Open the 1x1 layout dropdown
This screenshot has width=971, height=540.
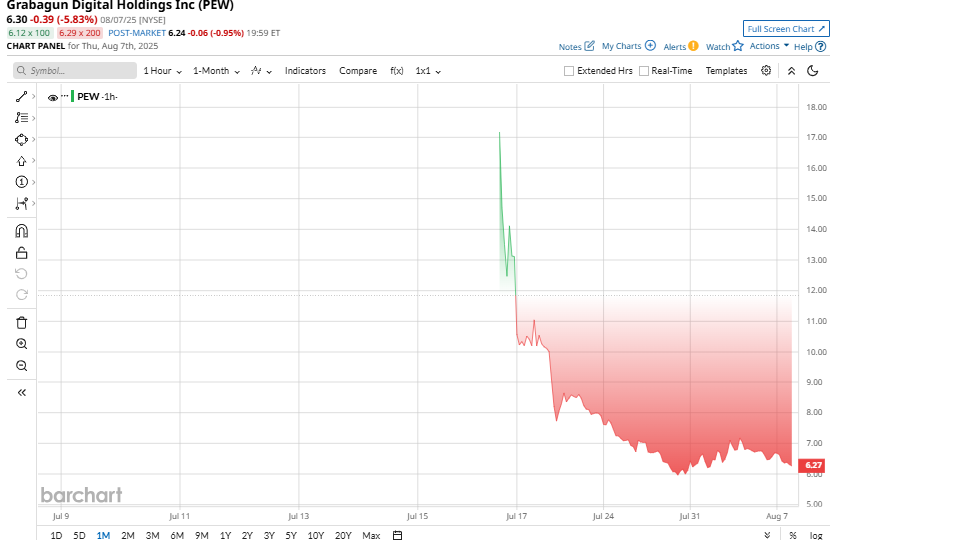coord(428,71)
